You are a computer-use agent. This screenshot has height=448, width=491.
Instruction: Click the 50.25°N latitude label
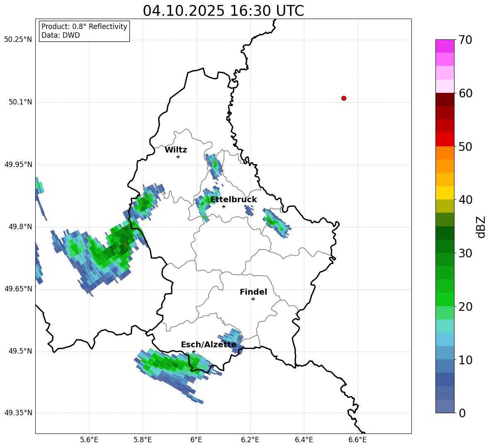pos(18,40)
